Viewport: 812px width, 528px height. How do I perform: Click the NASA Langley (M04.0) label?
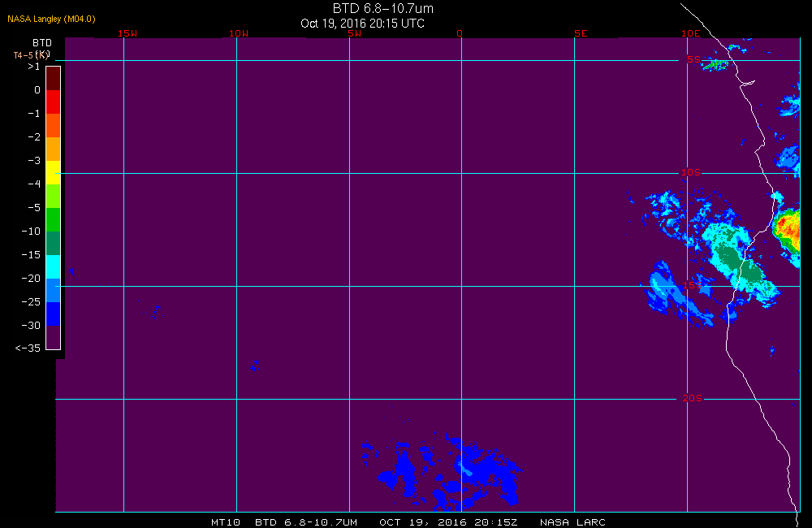pos(51,19)
